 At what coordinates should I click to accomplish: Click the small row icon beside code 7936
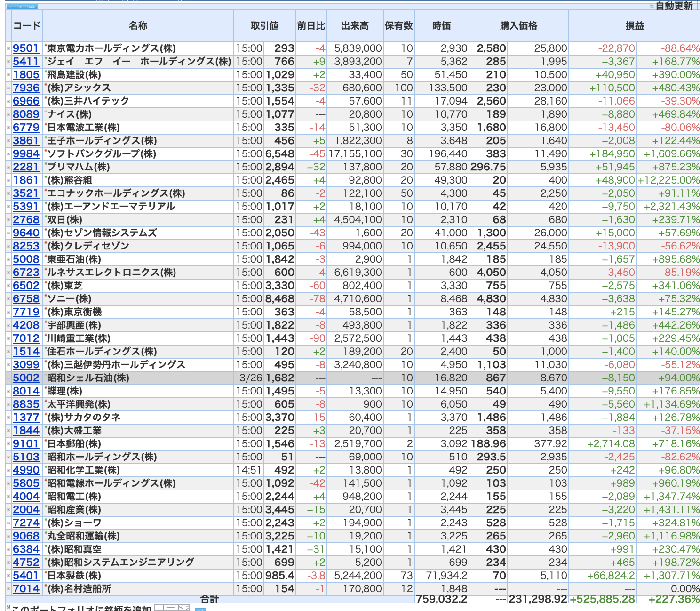click(x=8, y=88)
